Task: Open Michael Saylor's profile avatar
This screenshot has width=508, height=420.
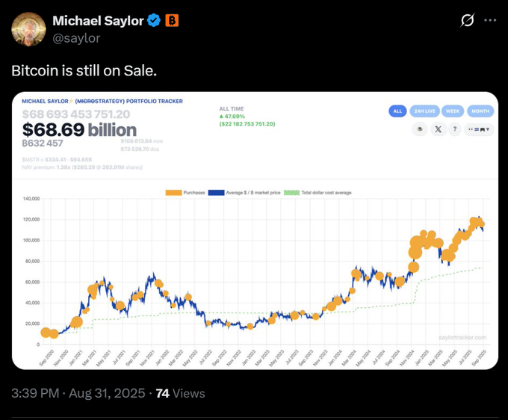Action: click(28, 29)
